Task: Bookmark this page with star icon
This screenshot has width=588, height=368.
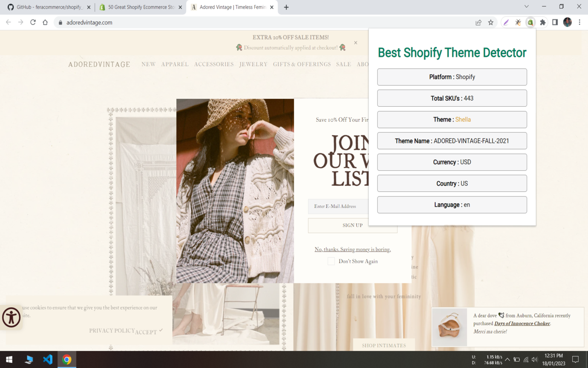Action: coord(491,22)
